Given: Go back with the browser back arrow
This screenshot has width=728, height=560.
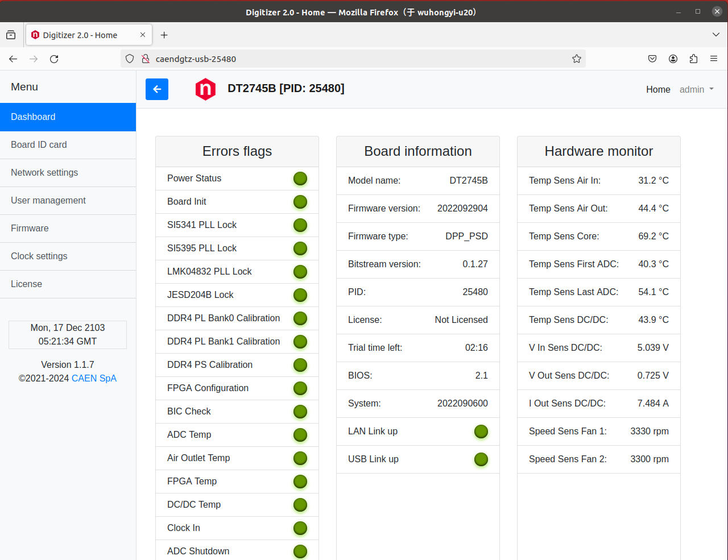Looking at the screenshot, I should coord(13,59).
